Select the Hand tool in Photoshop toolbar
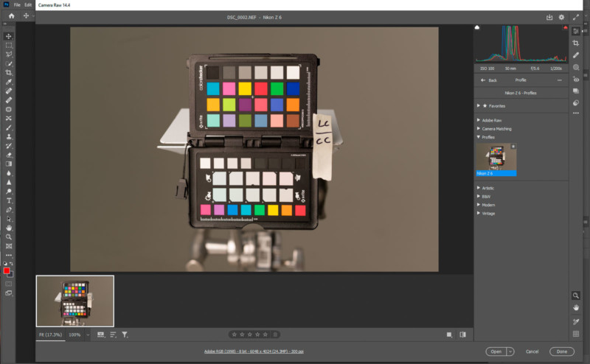 pyautogui.click(x=9, y=228)
